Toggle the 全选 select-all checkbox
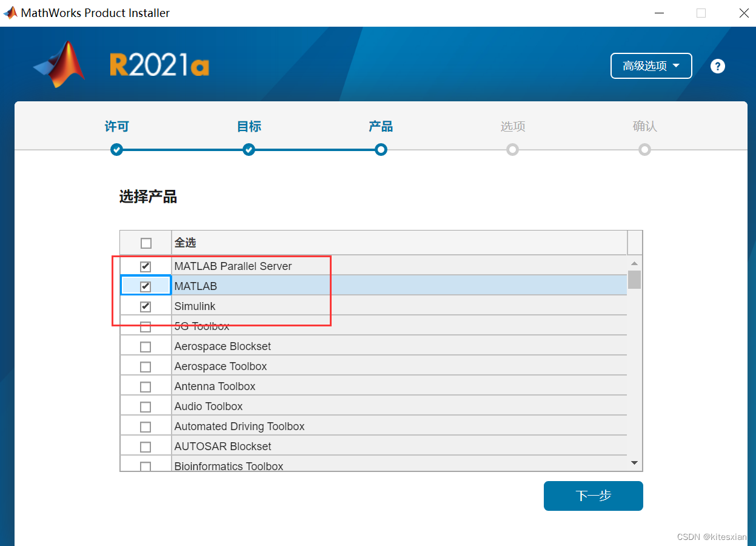 coord(146,243)
